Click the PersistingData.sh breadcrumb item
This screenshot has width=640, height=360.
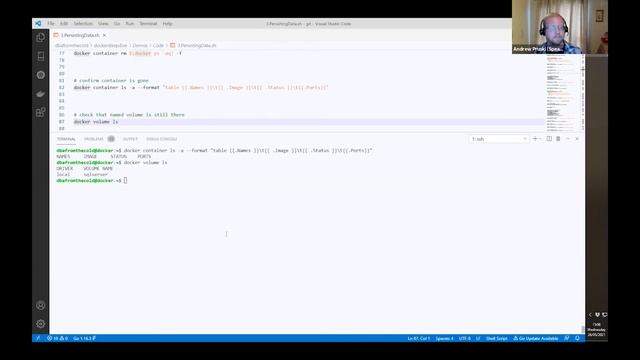193,45
